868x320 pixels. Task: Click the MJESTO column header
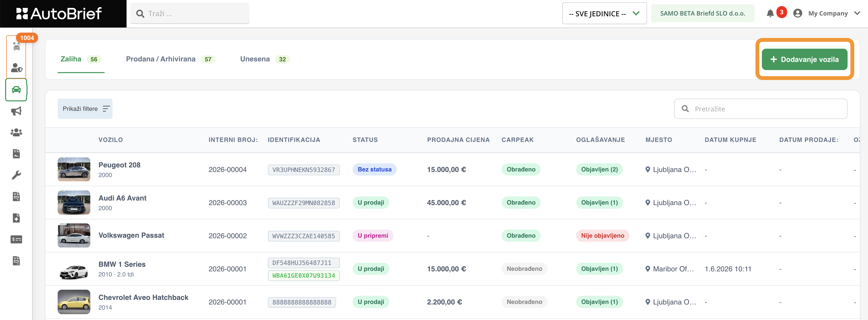point(659,140)
